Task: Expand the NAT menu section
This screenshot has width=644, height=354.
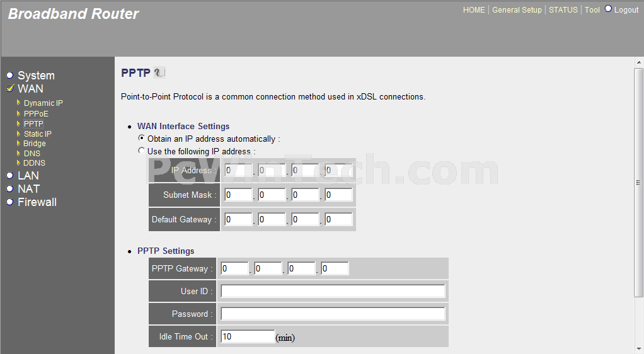Action: pyautogui.click(x=28, y=189)
